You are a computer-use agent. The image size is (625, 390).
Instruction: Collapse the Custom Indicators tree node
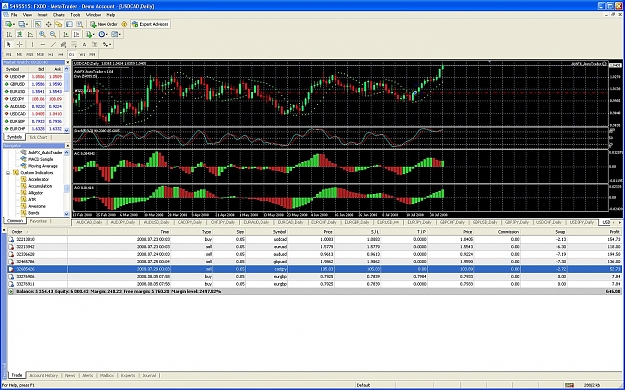8,173
